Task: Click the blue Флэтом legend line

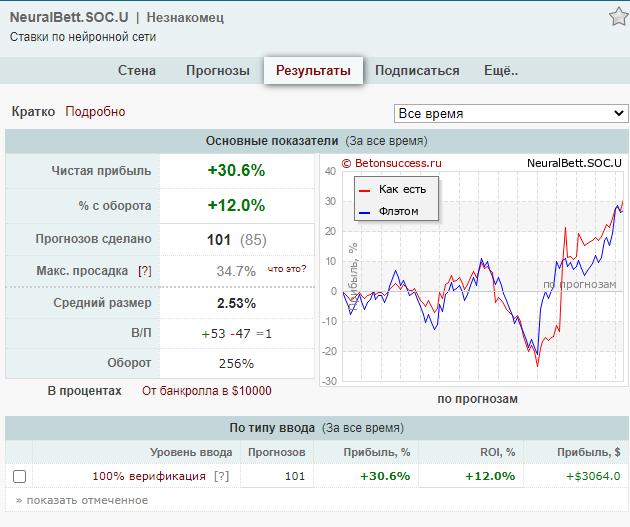Action: coord(366,211)
